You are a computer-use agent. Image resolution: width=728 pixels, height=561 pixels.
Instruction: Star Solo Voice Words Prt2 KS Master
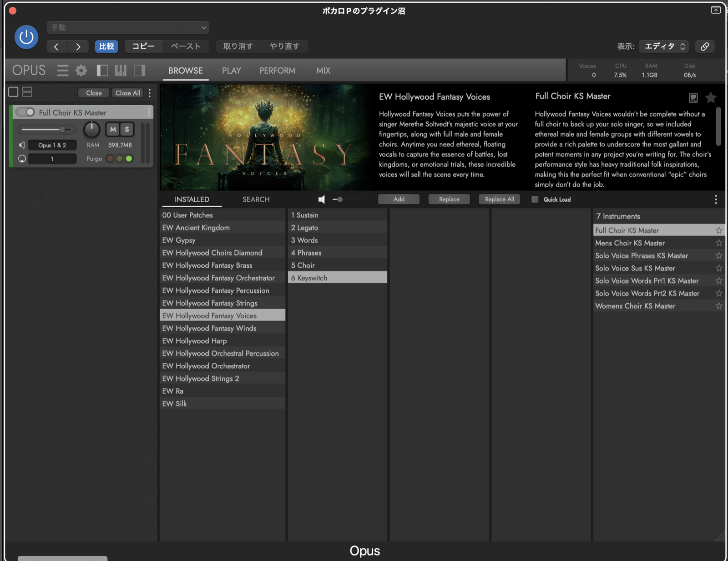(719, 293)
